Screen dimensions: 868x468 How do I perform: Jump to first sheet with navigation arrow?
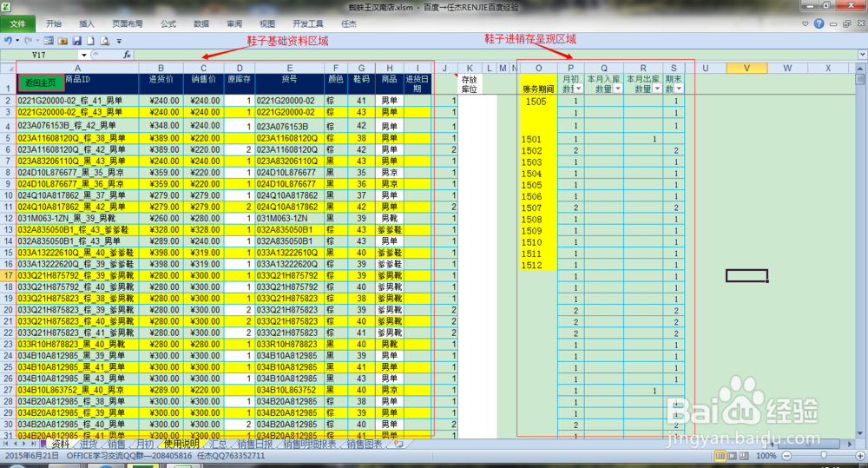click(6, 444)
